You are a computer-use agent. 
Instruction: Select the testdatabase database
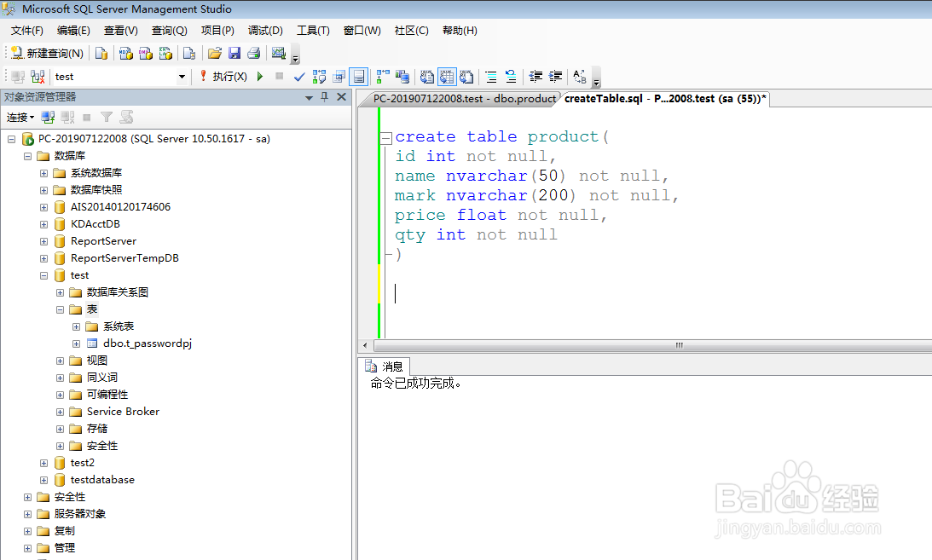[102, 480]
